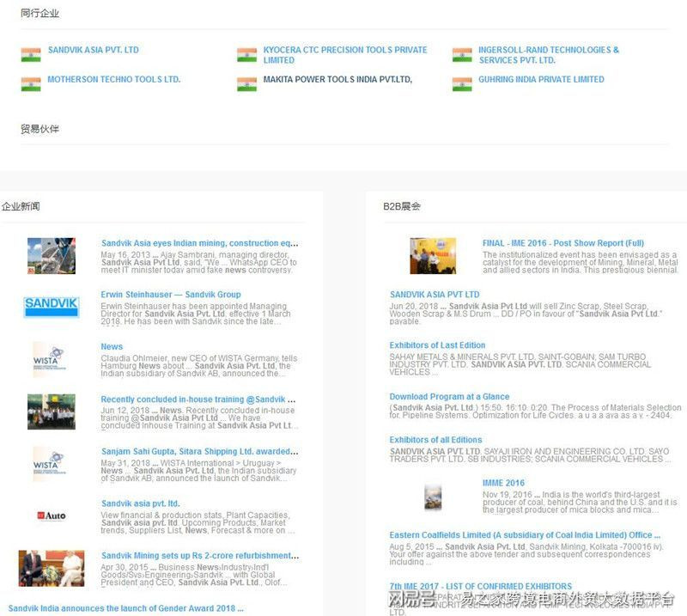Open MAKITA POWER TOOLS INDIA PVT.LTD. link
Viewport: 687px width, 616px height.
tap(337, 79)
